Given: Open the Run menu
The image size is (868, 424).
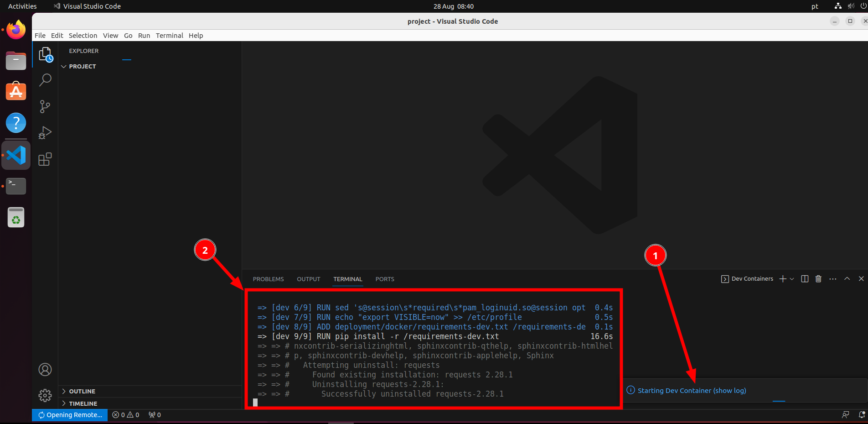Looking at the screenshot, I should pyautogui.click(x=144, y=36).
